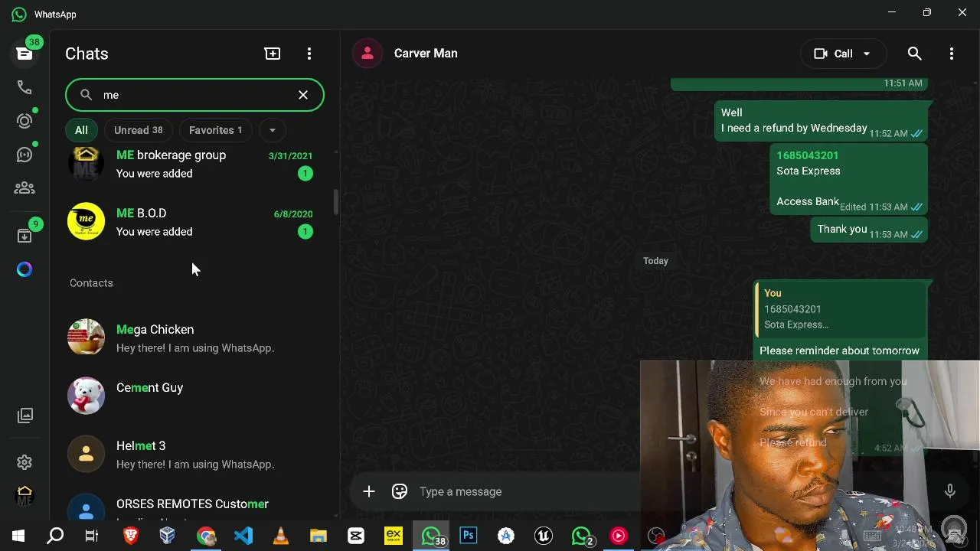
Task: Open Archived chats in sidebar
Action: [x=24, y=236]
